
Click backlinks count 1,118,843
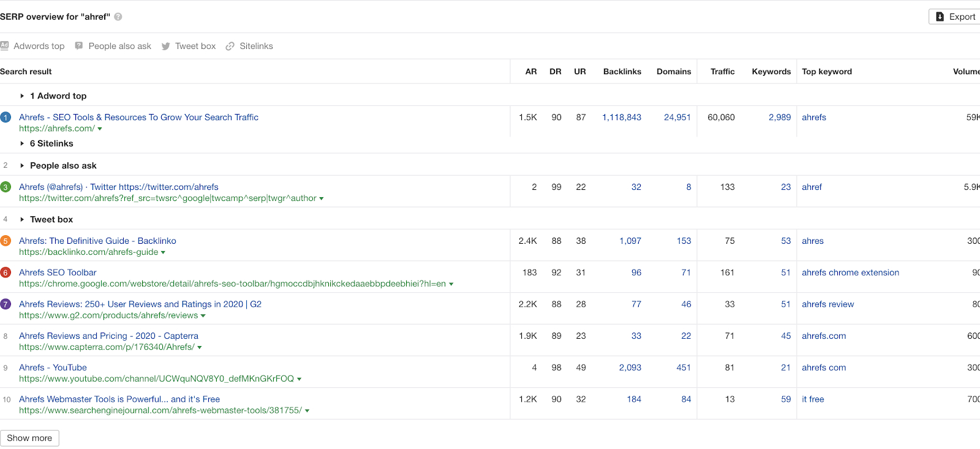[622, 117]
